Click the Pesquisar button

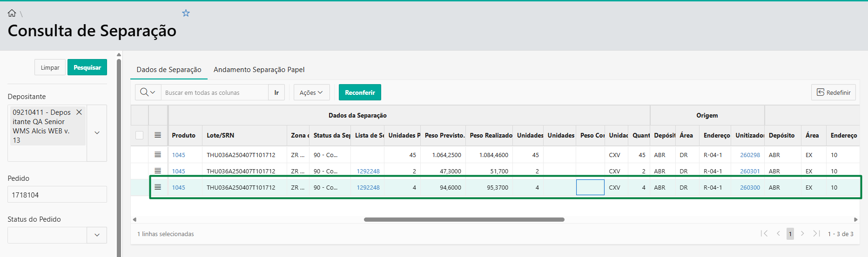click(x=87, y=67)
